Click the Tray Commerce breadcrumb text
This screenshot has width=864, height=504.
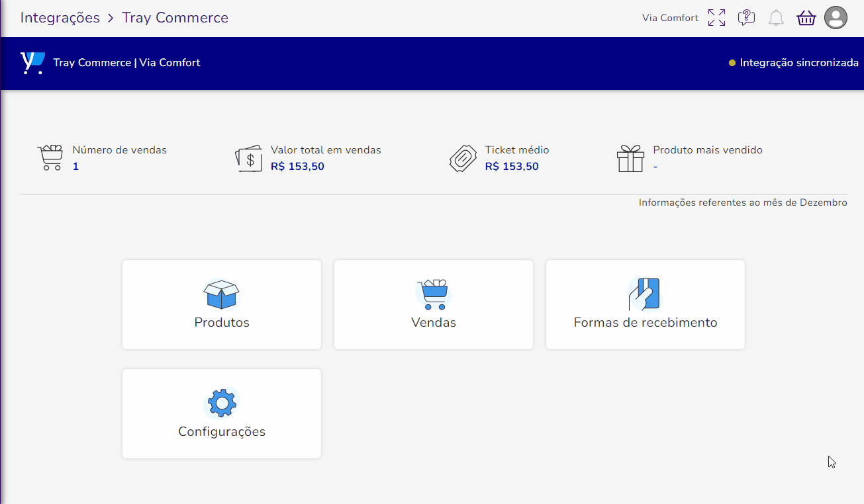pyautogui.click(x=175, y=18)
